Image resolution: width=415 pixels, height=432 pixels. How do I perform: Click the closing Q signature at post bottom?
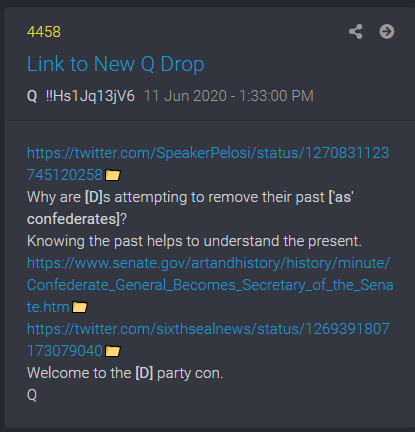pyautogui.click(x=32, y=395)
